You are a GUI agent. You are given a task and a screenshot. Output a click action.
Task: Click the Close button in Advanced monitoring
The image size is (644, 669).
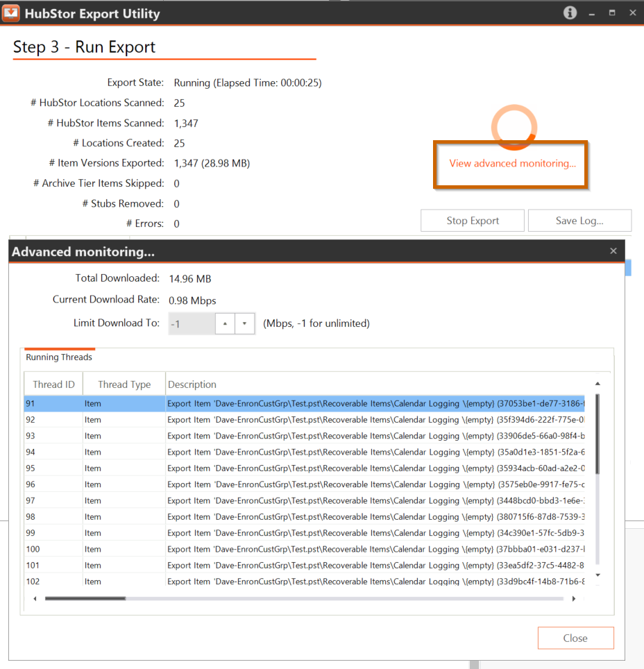575,638
